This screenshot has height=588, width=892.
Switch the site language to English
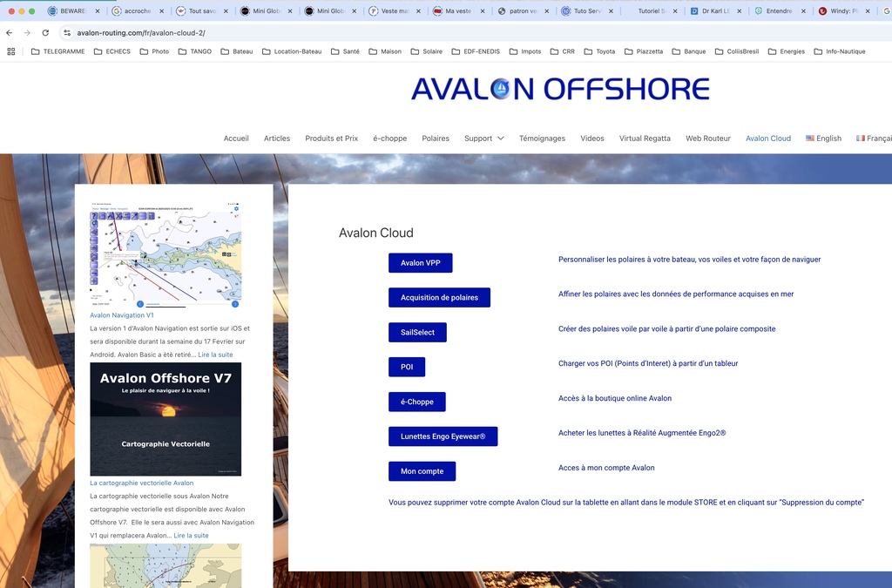(x=823, y=139)
